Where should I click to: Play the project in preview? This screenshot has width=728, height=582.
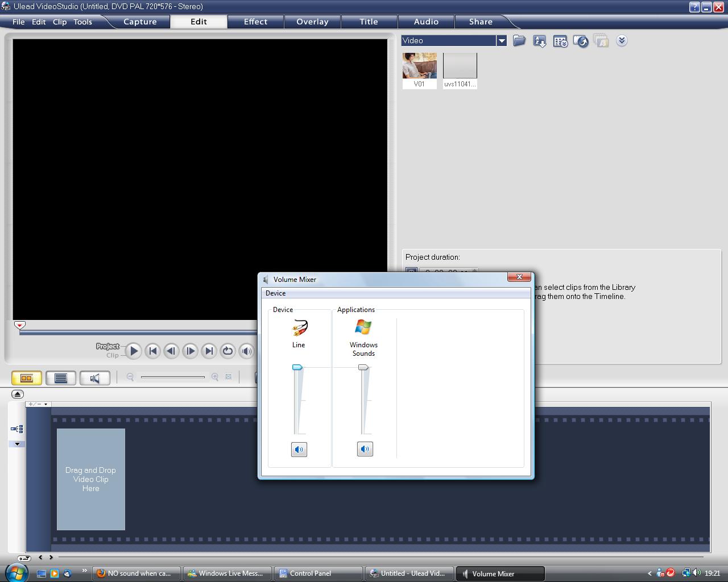(134, 351)
